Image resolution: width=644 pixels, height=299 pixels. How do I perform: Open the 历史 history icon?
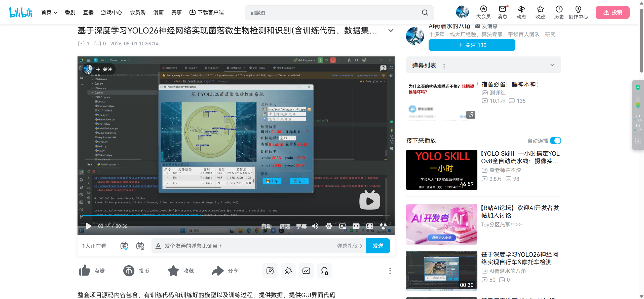coord(559,12)
